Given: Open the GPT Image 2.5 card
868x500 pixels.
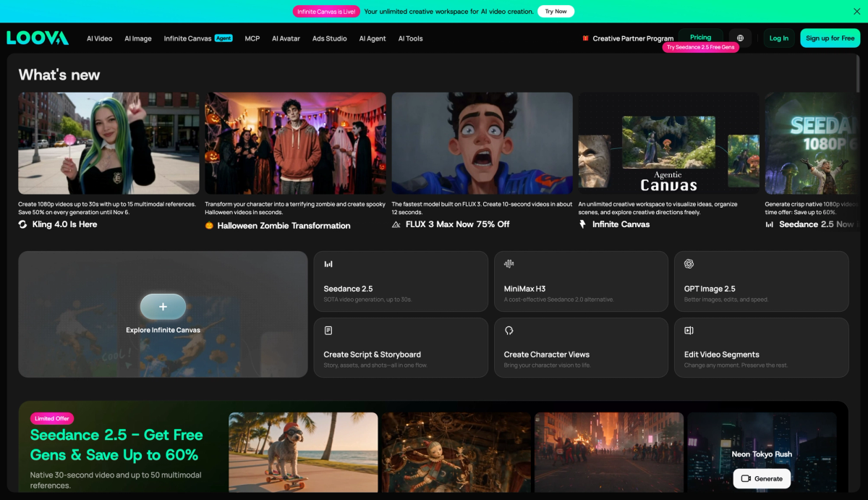Looking at the screenshot, I should point(761,281).
